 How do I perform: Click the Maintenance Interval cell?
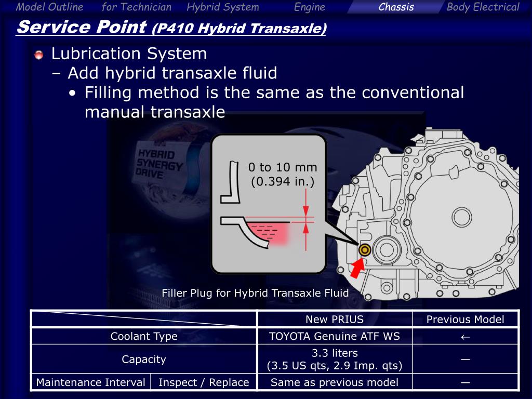tap(90, 382)
